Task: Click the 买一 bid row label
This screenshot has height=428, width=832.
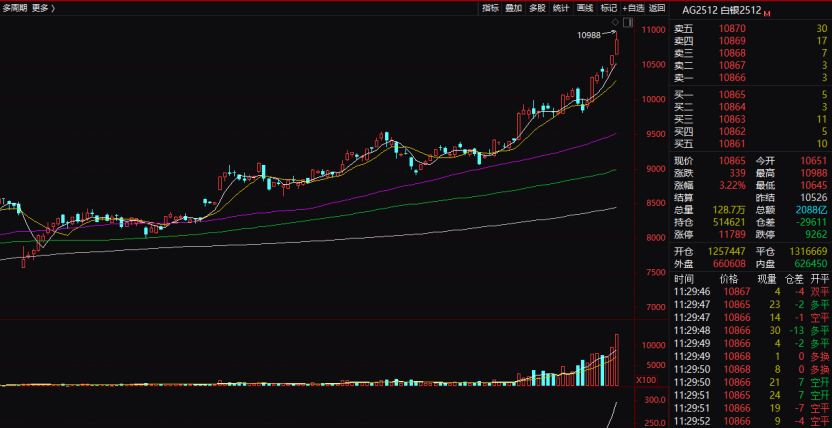Action: tap(683, 95)
